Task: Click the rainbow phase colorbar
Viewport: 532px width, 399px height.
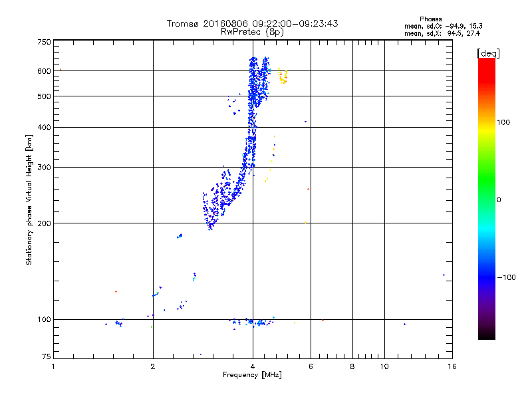Action: click(487, 198)
